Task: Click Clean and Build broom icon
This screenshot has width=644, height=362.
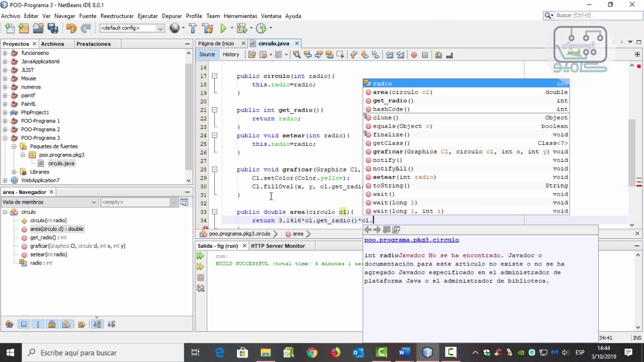Action: (207, 28)
